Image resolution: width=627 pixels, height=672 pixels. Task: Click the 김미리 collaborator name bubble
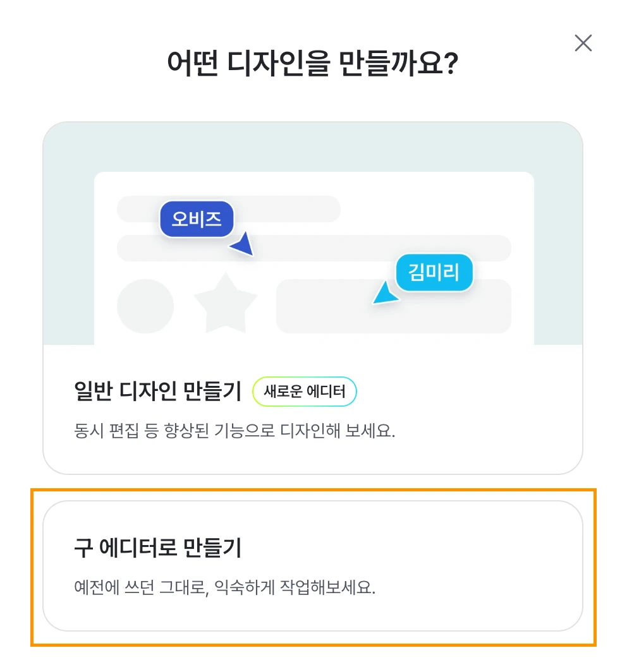[434, 273]
